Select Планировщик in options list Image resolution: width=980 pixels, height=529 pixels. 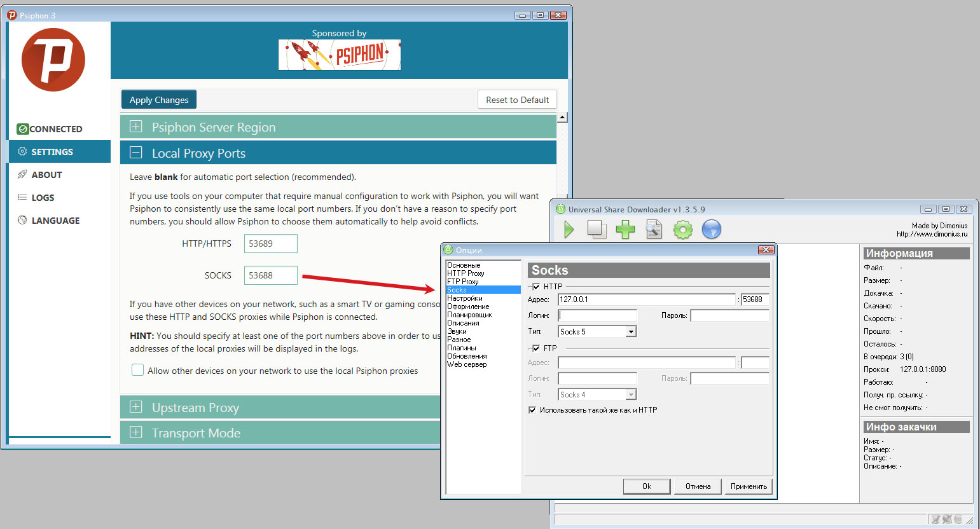tap(483, 315)
